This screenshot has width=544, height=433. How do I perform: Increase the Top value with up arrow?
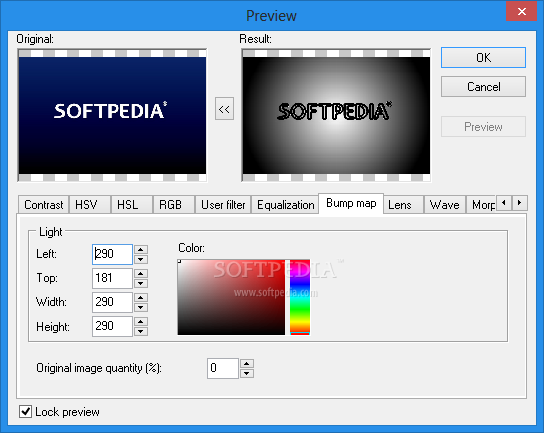pos(141,273)
